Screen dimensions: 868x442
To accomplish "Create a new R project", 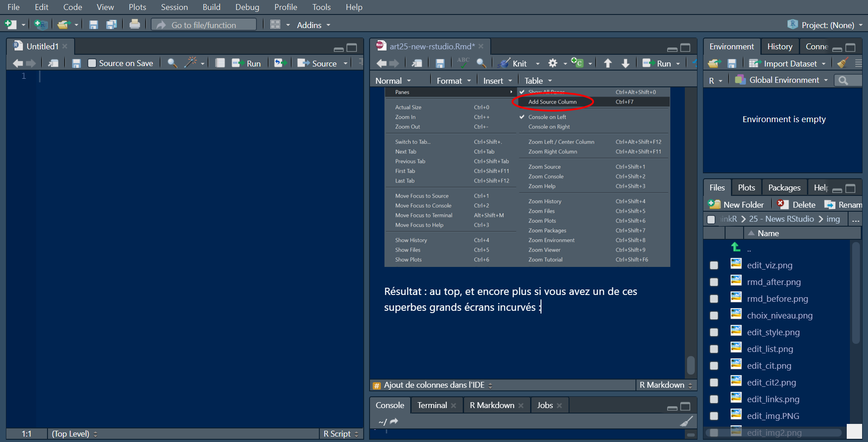I will coord(40,24).
